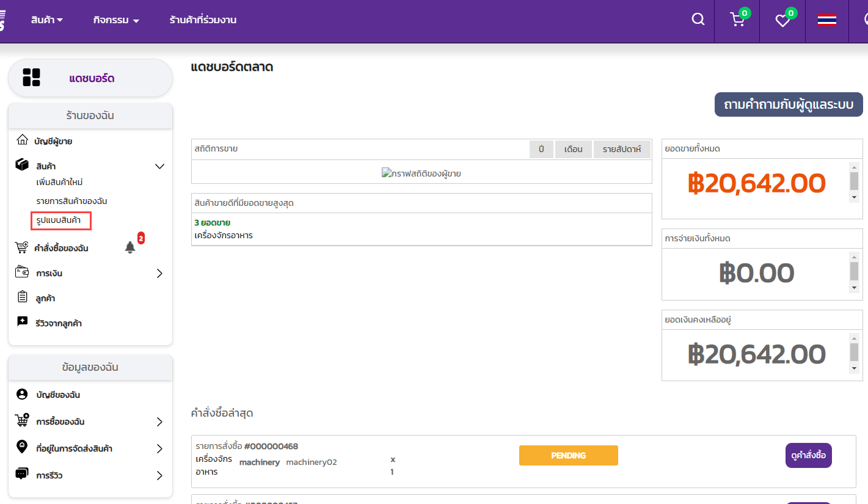This screenshot has width=868, height=504.
Task: Collapse the สินค้า sidebar section chevron
Action: 159,166
